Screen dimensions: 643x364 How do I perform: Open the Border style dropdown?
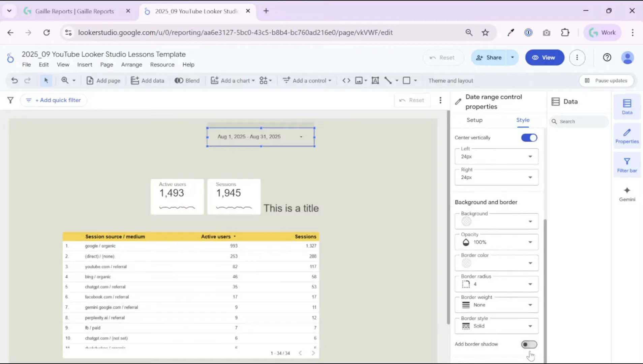coord(530,326)
